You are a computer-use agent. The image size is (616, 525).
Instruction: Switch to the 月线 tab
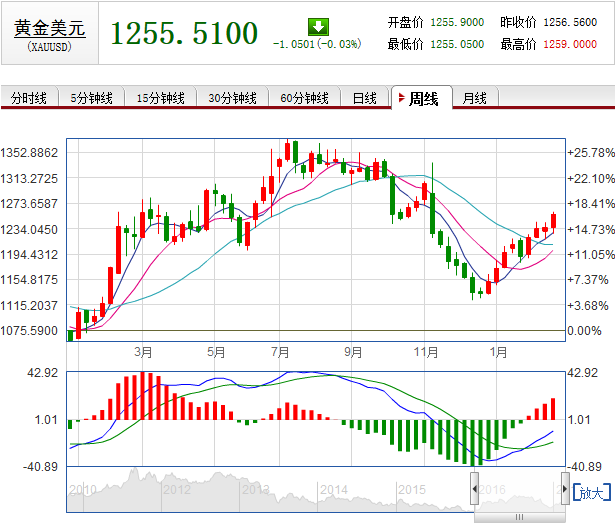[475, 98]
